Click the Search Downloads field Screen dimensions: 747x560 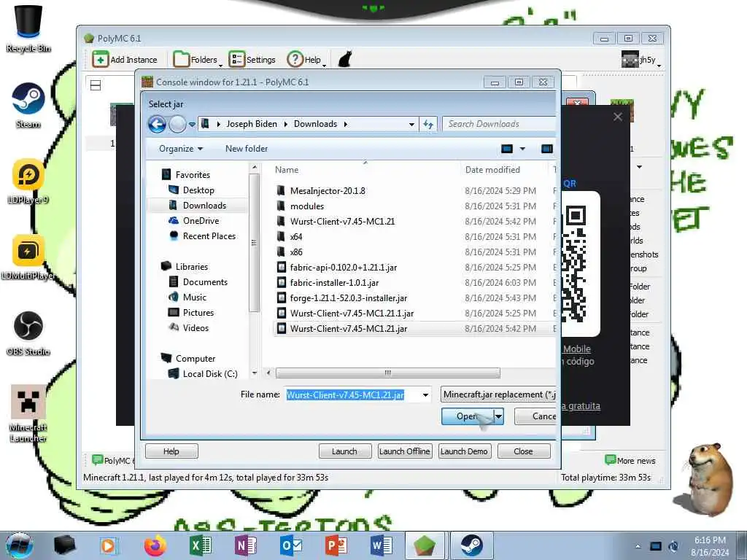(x=499, y=124)
